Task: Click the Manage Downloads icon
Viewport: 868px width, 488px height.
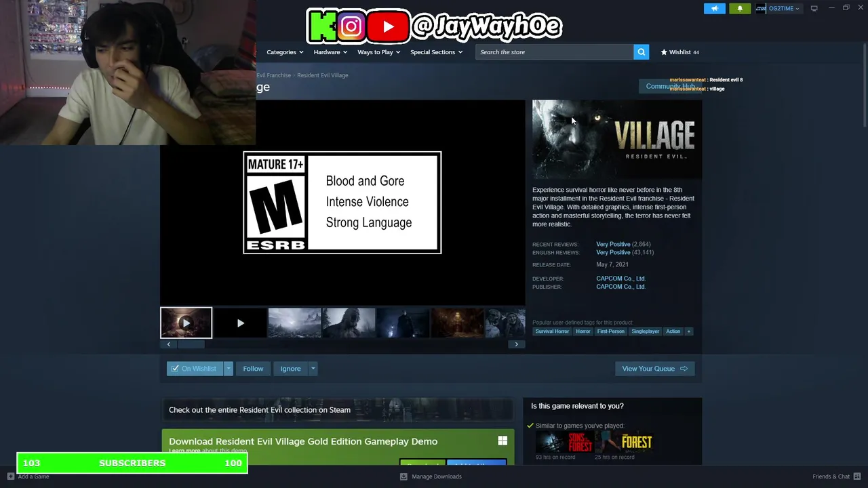Action: point(403,476)
